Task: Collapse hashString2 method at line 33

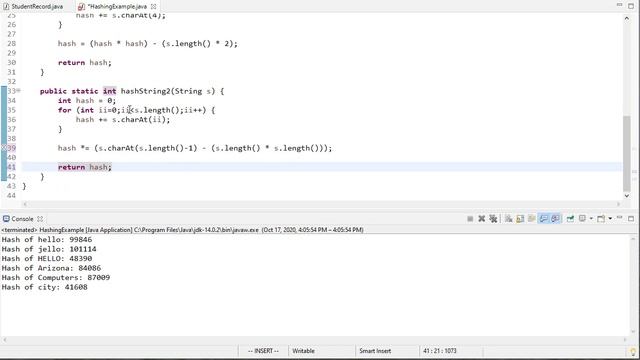Action: [x=18, y=91]
